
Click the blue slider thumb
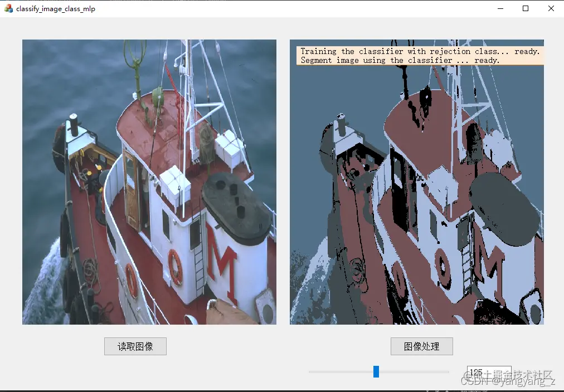[x=376, y=371]
